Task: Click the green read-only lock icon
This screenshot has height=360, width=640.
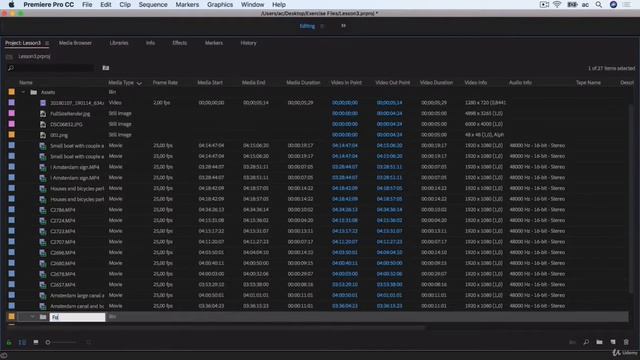Action: click(9, 342)
